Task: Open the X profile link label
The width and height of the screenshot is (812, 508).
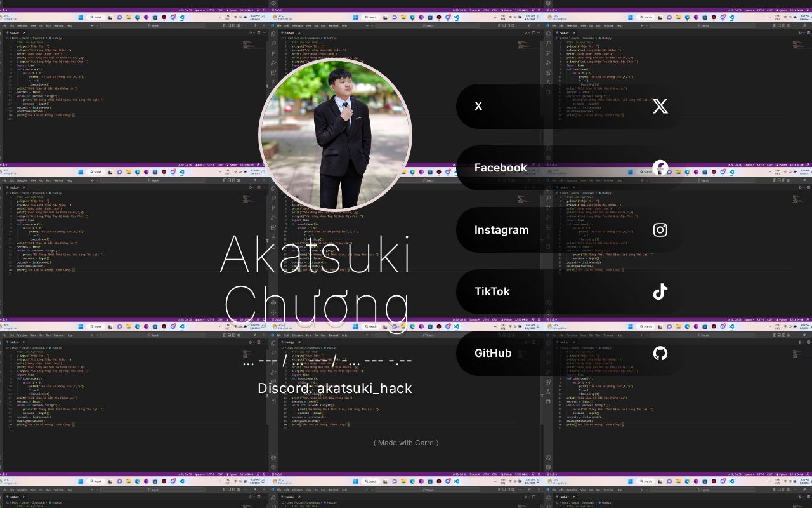Action: coord(478,106)
